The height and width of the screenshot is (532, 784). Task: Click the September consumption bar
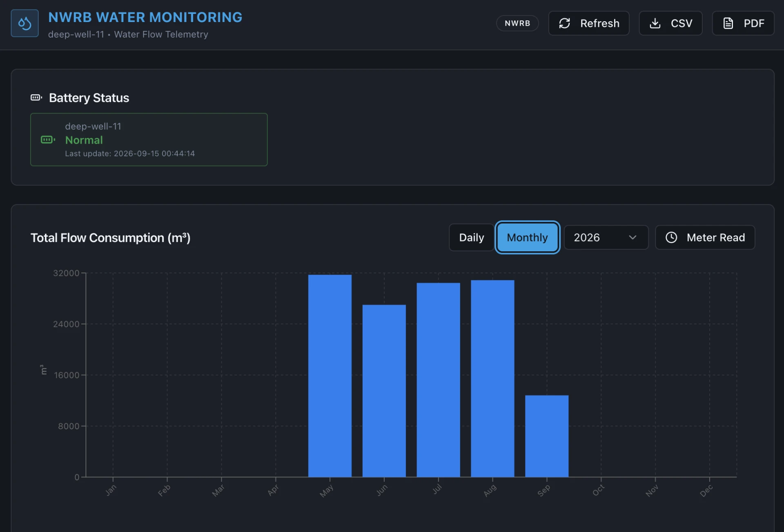pyautogui.click(x=547, y=436)
